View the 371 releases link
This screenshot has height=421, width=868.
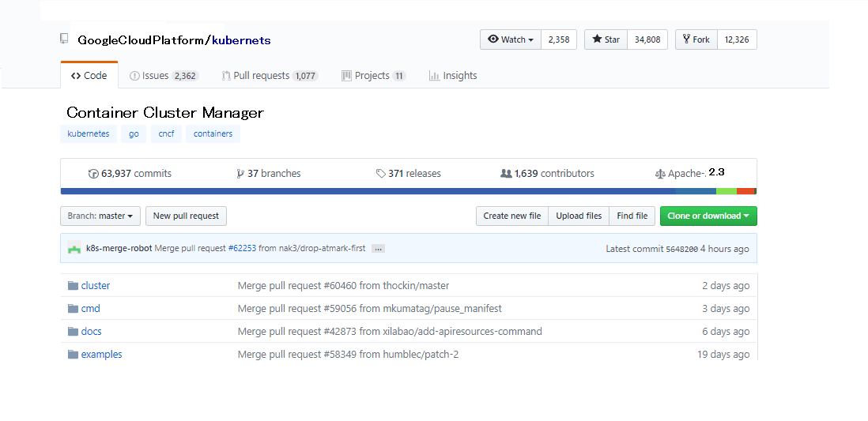409,174
